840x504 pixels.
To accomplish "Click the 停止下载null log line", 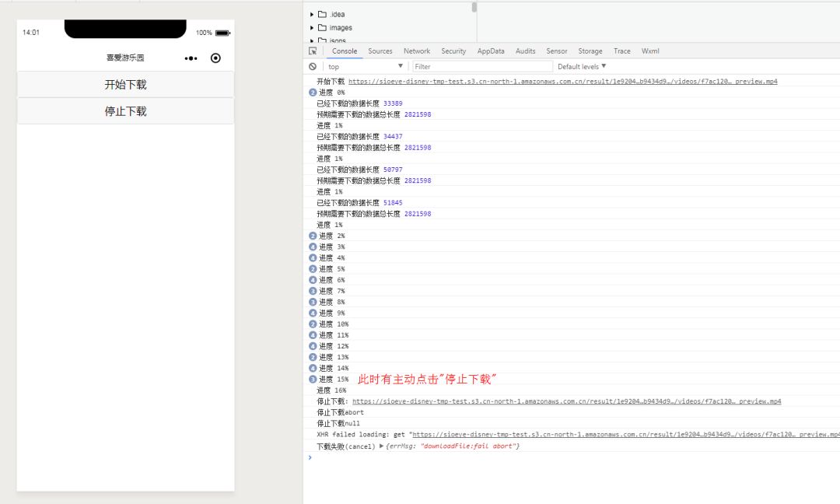I will (x=338, y=423).
